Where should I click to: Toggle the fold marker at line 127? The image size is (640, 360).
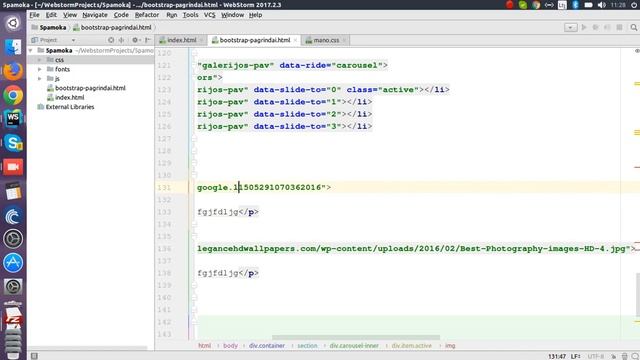(x=194, y=139)
